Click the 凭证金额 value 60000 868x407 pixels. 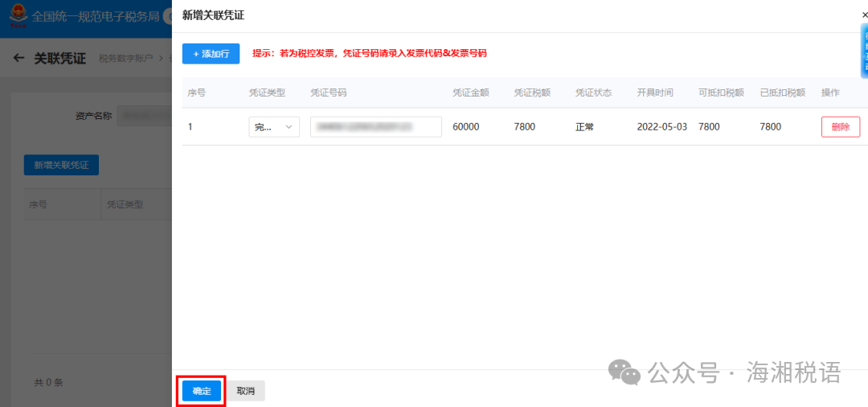[x=466, y=127]
